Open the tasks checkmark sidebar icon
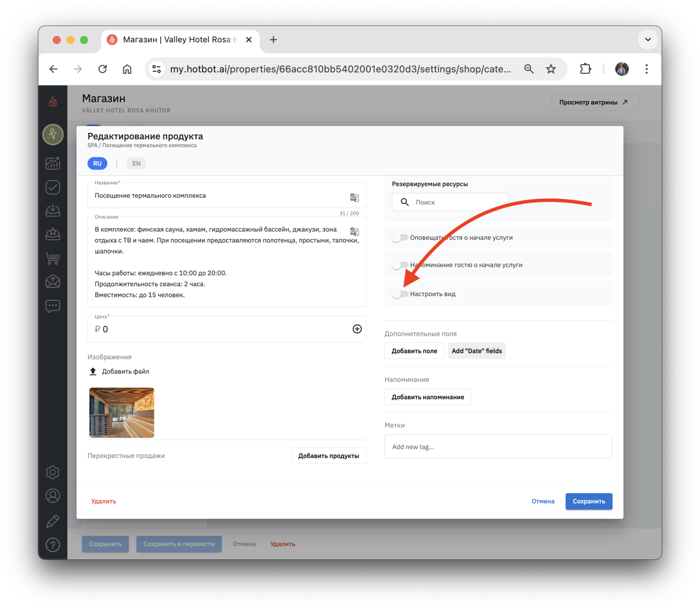700x610 pixels. 53,187
